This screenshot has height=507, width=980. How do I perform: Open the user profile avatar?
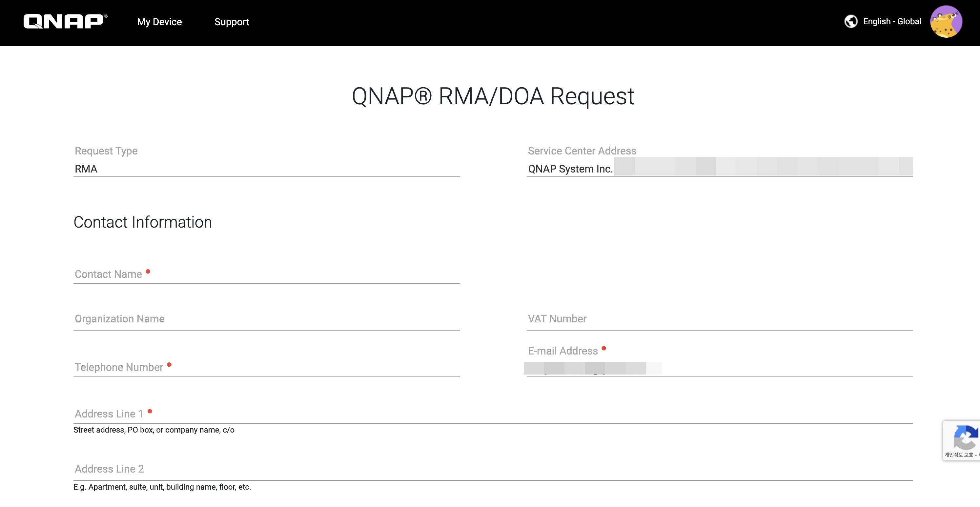(x=946, y=21)
